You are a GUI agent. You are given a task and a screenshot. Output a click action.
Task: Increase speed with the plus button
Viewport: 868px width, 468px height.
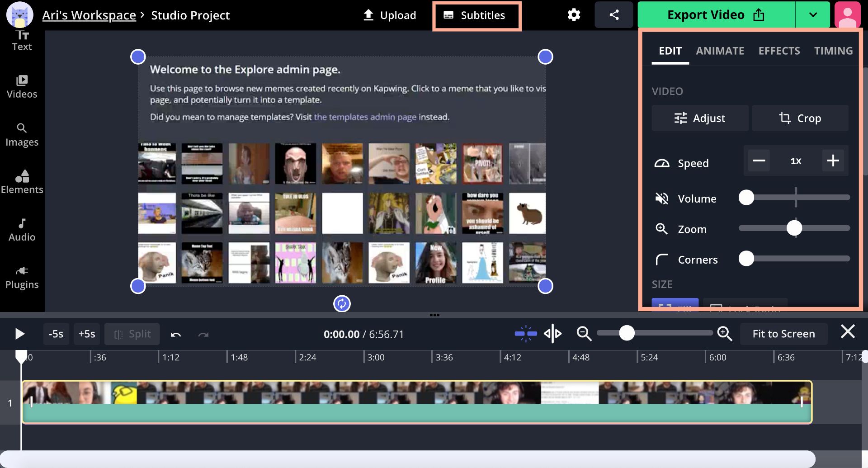click(x=833, y=161)
